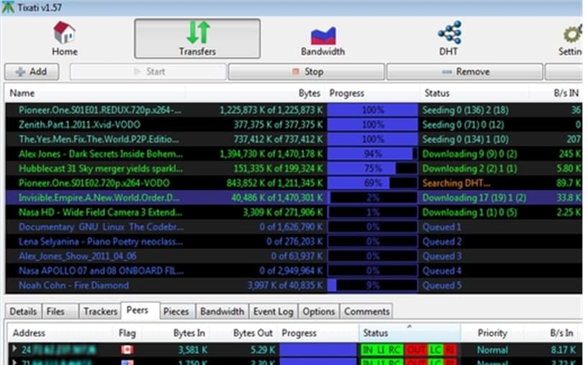Click the Normal priority of peer 24
The image size is (588, 365).
pos(492,350)
